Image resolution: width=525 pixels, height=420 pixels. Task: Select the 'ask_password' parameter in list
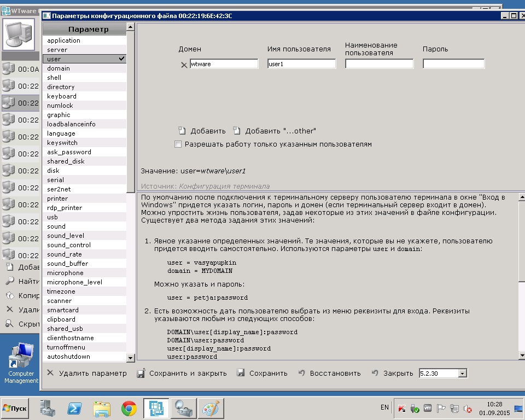pyautogui.click(x=69, y=152)
